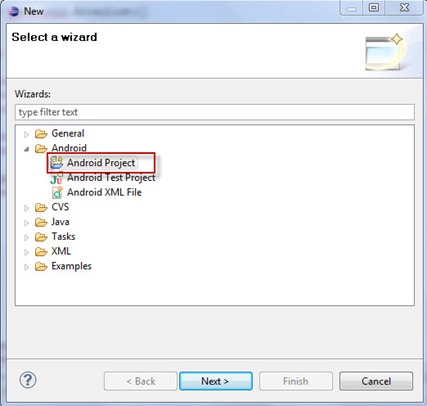This screenshot has width=427, height=406.
Task: Click the Eclipse icon in title bar
Action: tap(14, 11)
